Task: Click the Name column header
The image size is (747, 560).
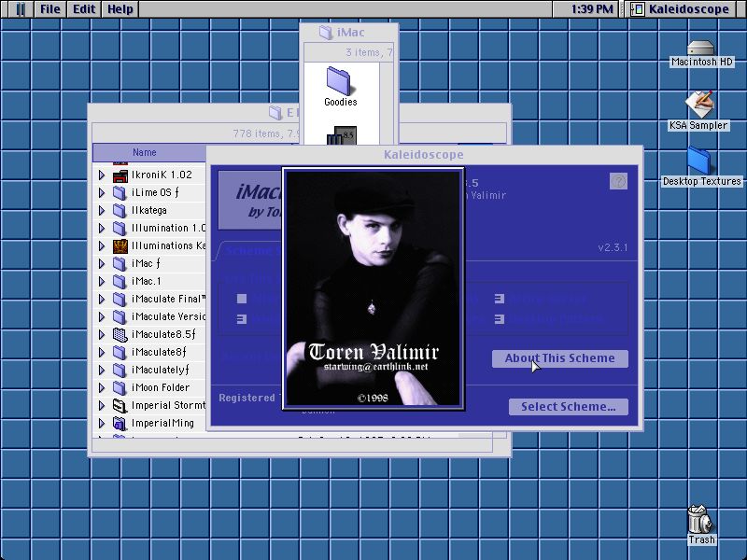Action: (149, 152)
